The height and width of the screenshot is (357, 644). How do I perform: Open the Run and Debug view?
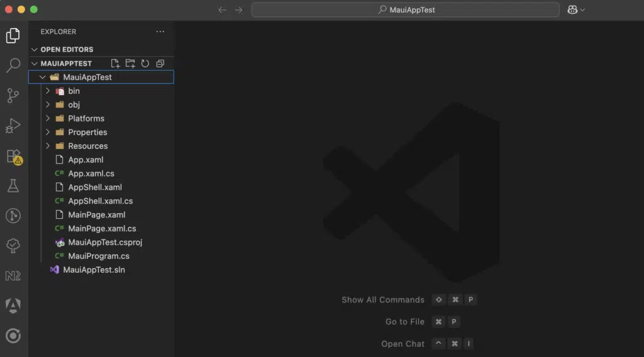(13, 126)
